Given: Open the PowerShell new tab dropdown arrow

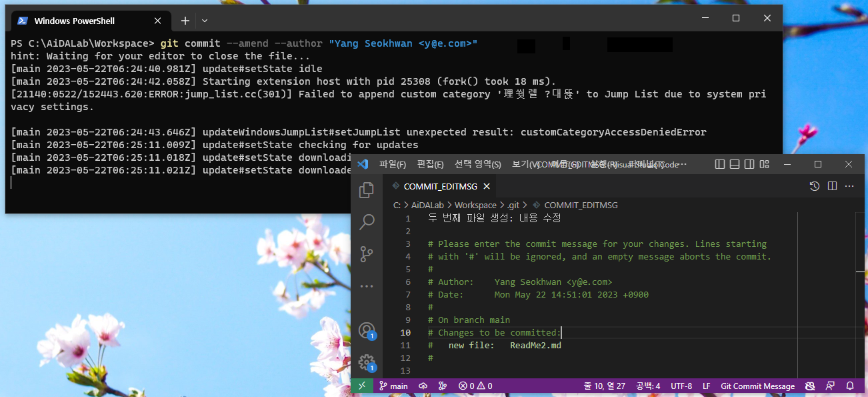Looking at the screenshot, I should point(205,21).
